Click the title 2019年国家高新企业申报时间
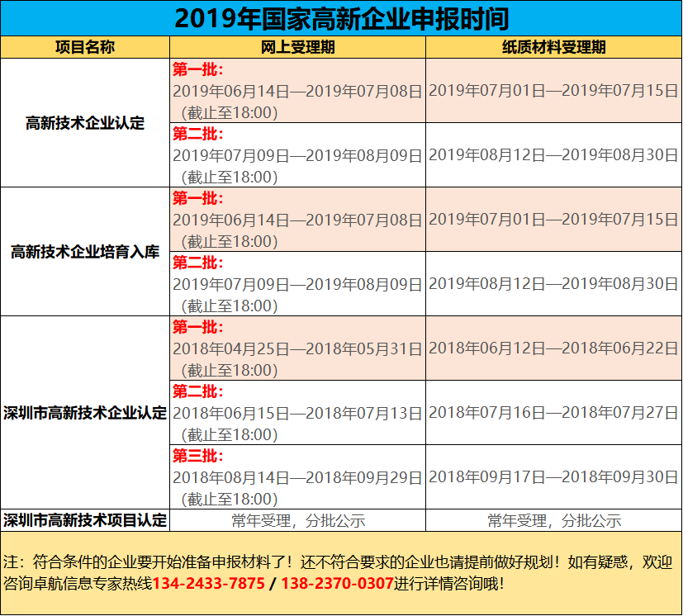The width and height of the screenshot is (683, 616). click(341, 17)
